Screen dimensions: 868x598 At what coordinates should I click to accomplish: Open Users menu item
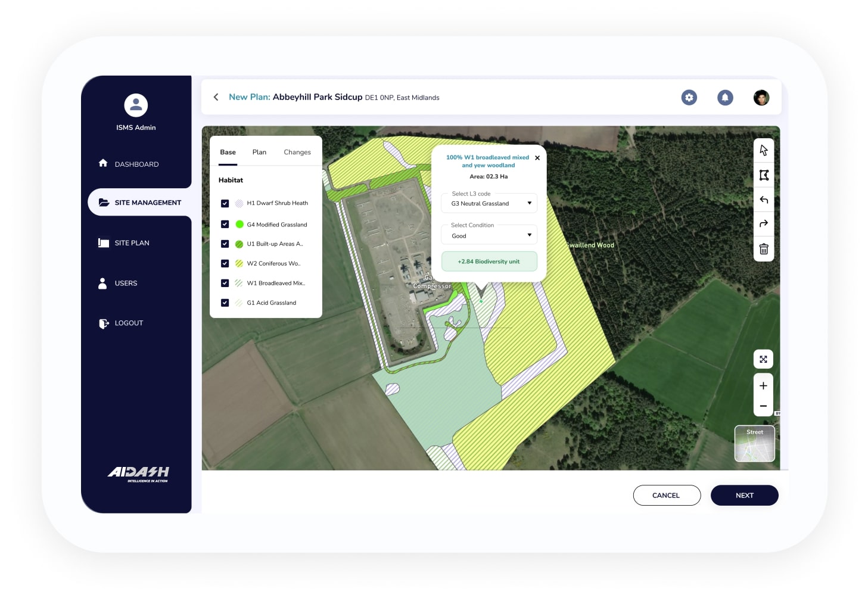[x=126, y=284]
